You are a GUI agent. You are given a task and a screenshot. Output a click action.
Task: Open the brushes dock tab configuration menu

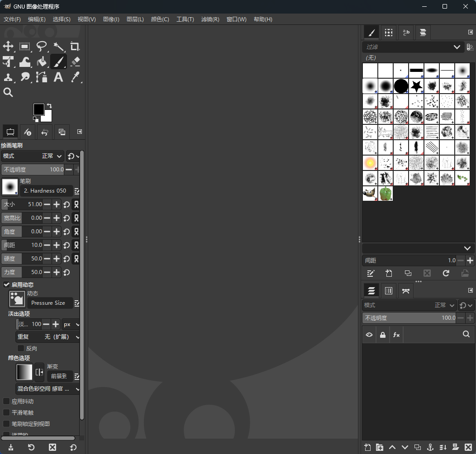tap(470, 32)
